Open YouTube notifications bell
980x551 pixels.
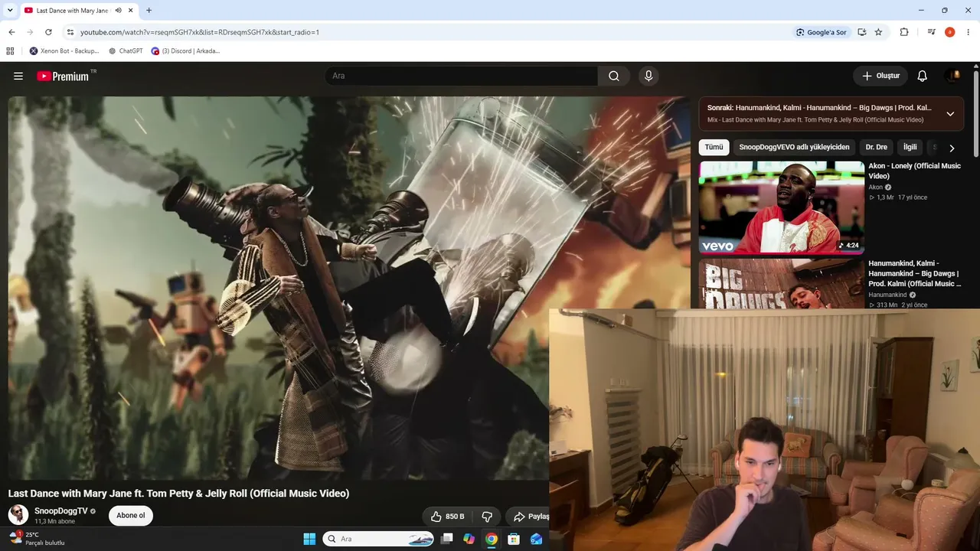[x=923, y=76]
